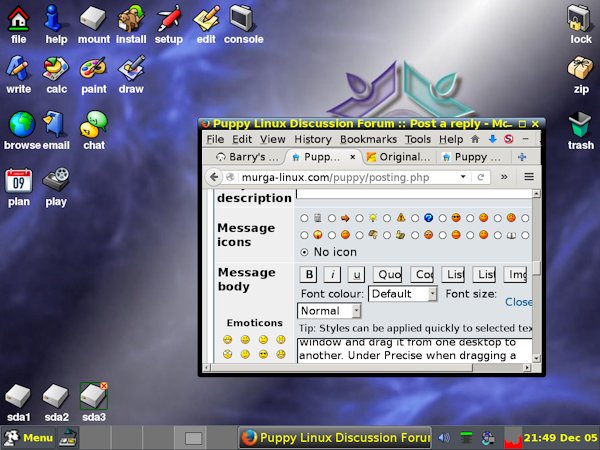
Task: Click the browser back button
Action: coord(214,177)
